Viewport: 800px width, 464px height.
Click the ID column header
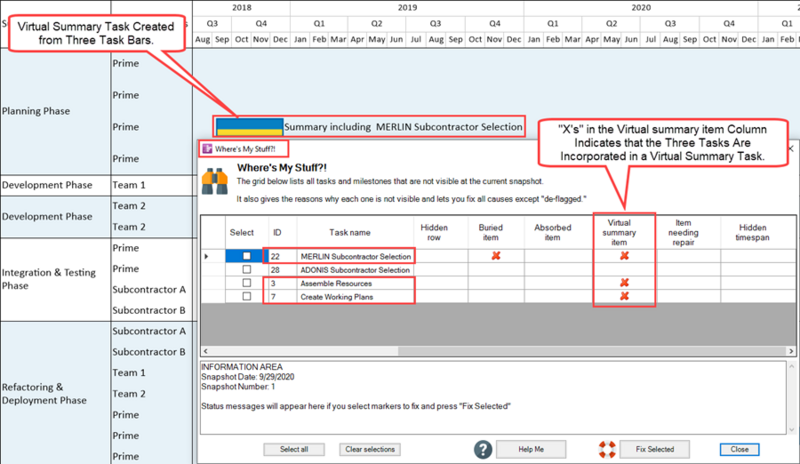point(277,232)
